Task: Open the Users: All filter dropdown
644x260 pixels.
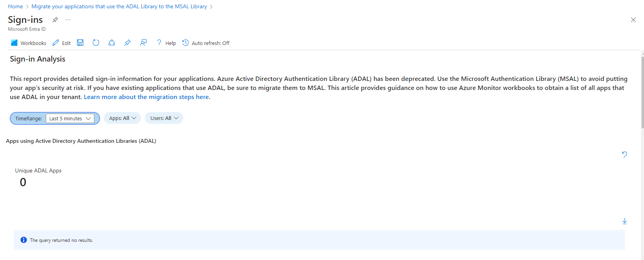Action: pyautogui.click(x=164, y=118)
